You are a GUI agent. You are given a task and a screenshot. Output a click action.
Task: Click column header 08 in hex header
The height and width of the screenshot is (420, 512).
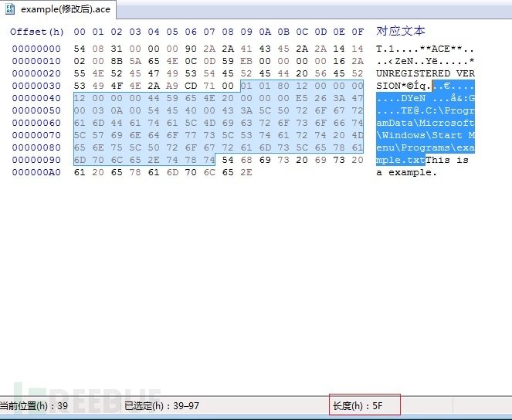(x=228, y=32)
